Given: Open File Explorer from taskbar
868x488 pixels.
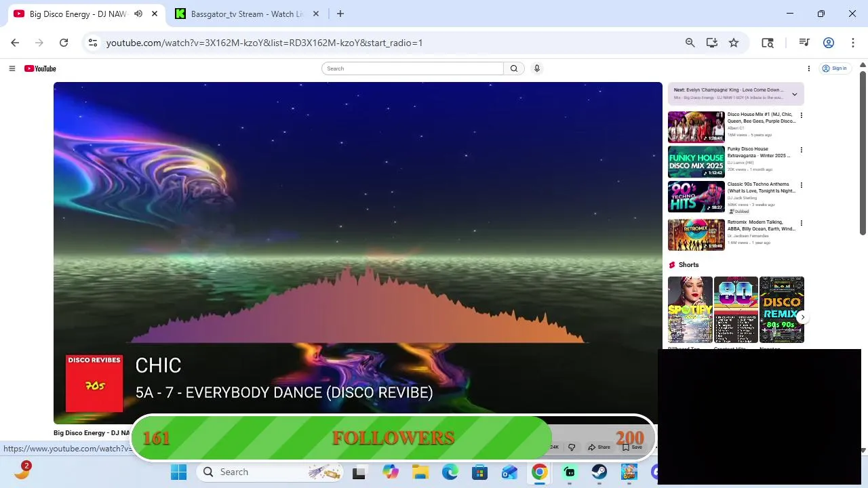Looking at the screenshot, I should [x=420, y=472].
